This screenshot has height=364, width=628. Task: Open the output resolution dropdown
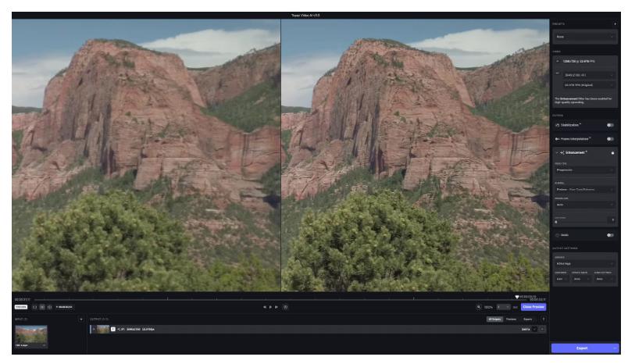point(587,75)
